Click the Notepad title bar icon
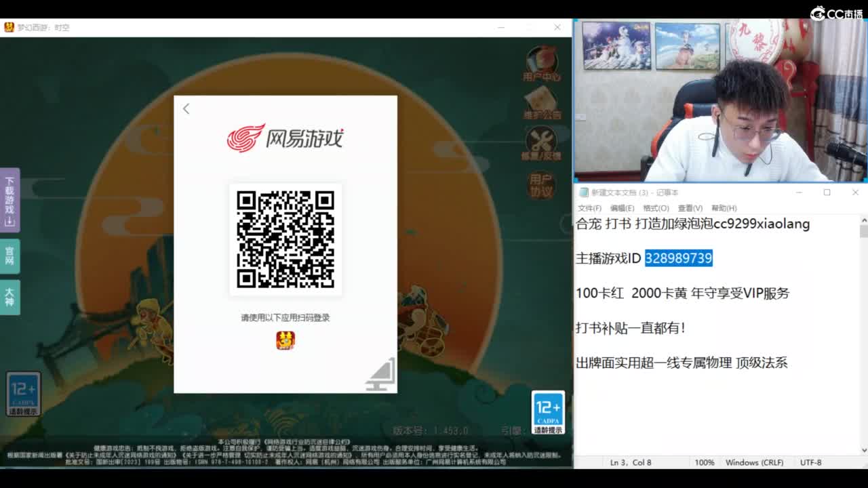 click(x=583, y=192)
